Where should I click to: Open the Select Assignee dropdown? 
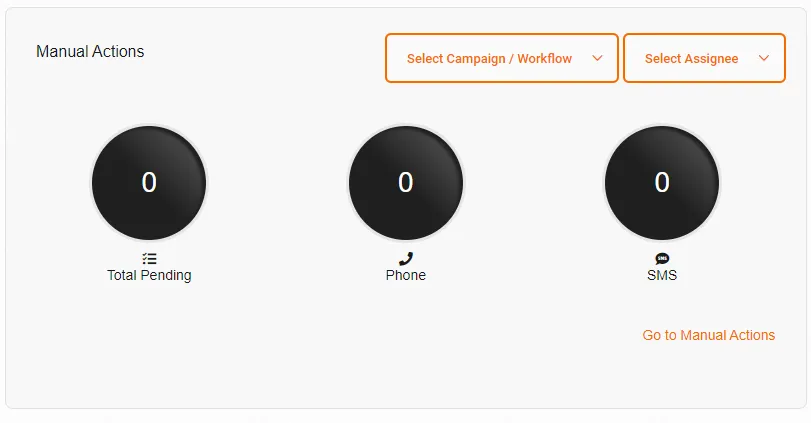704,58
